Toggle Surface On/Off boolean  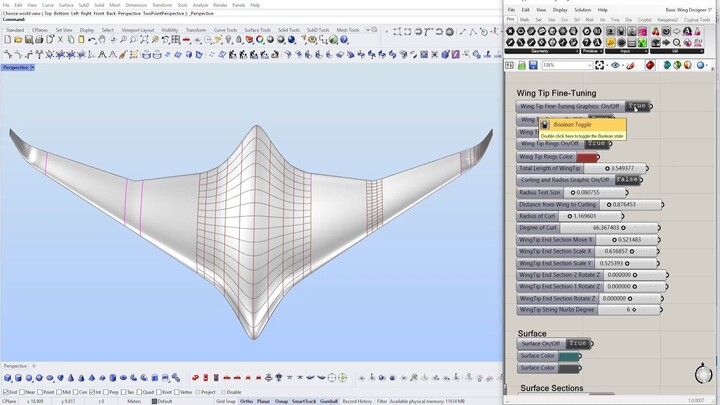point(577,344)
